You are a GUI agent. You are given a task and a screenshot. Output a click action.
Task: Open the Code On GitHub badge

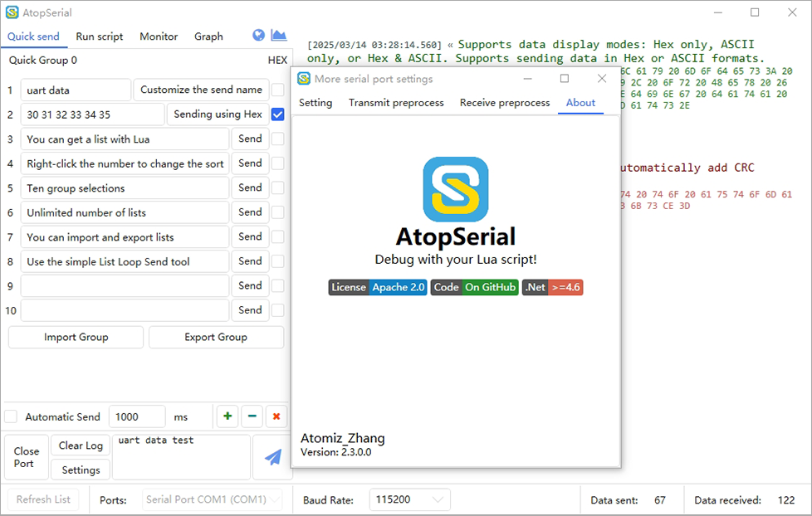474,287
